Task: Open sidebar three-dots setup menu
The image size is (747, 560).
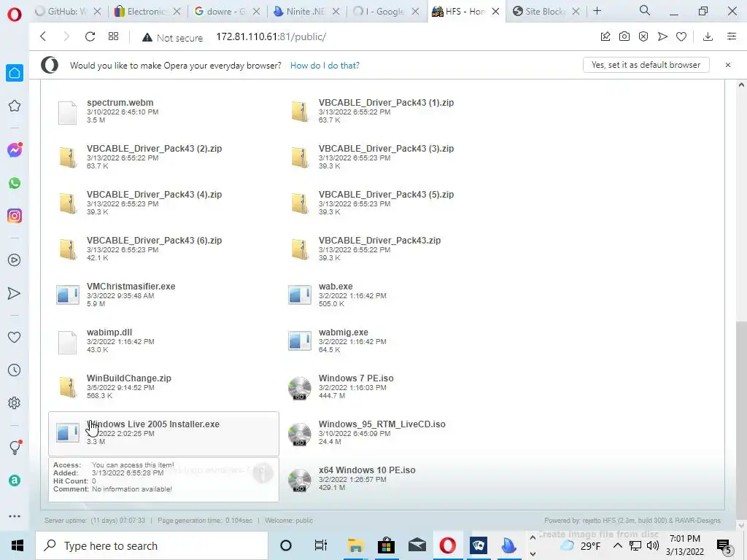Action: [15, 516]
